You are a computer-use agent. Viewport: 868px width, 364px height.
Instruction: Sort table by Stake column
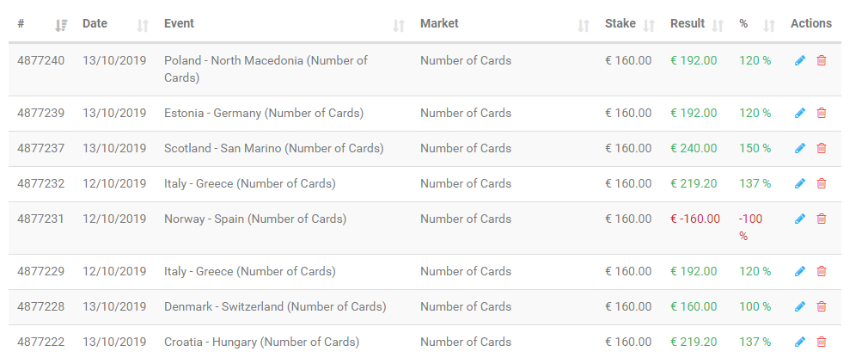click(x=650, y=26)
